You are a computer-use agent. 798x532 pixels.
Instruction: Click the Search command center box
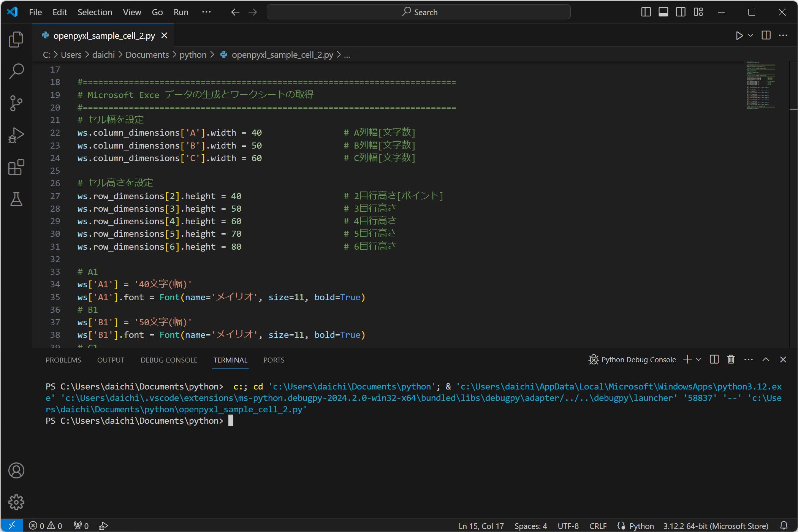coord(418,12)
